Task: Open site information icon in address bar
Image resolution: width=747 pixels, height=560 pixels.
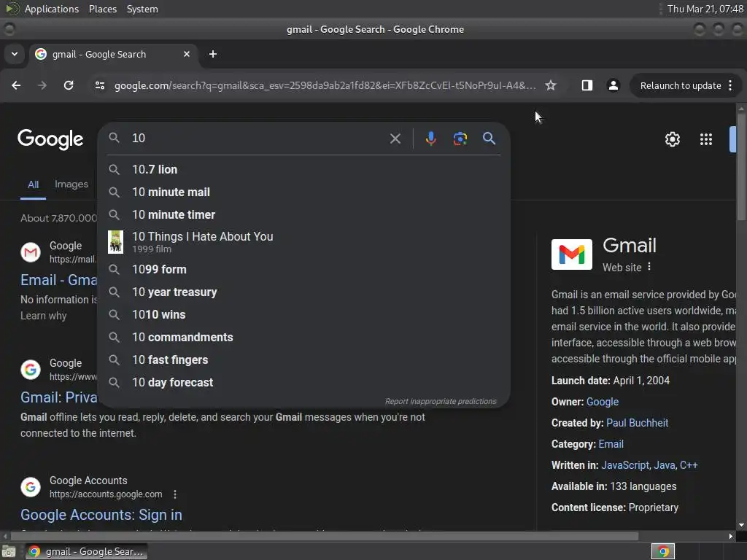Action: click(99, 85)
